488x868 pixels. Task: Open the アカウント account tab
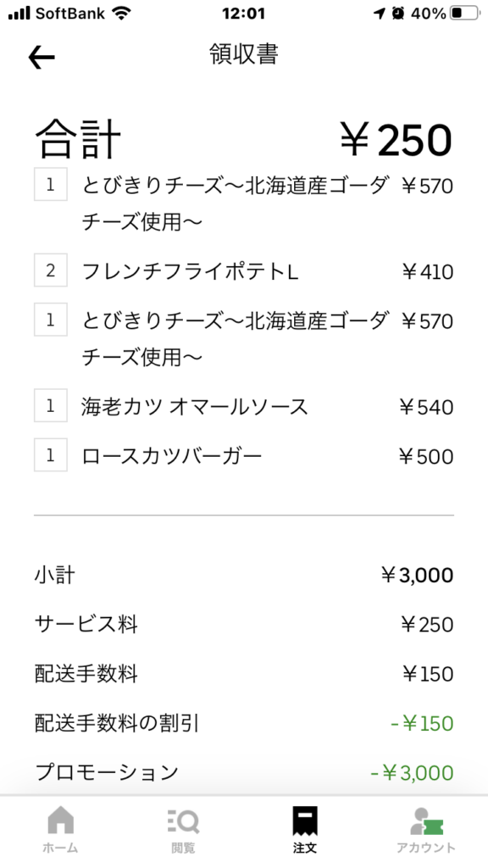[x=426, y=829]
